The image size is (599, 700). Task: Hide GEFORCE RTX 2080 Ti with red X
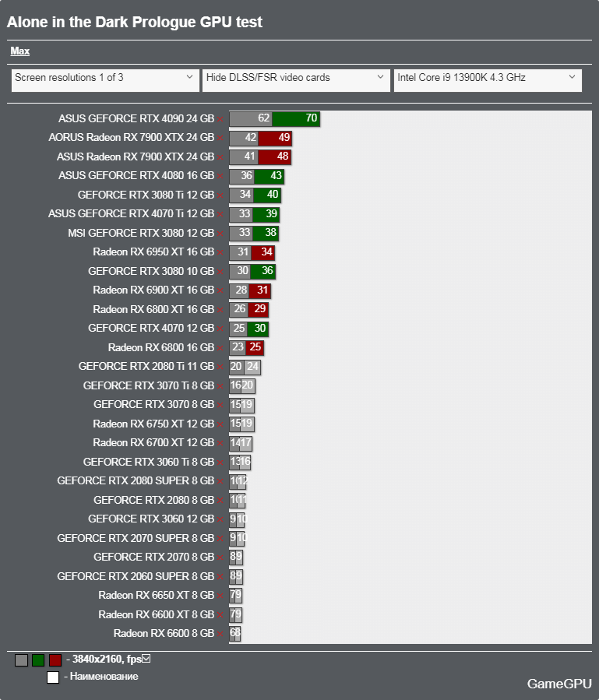click(x=220, y=367)
